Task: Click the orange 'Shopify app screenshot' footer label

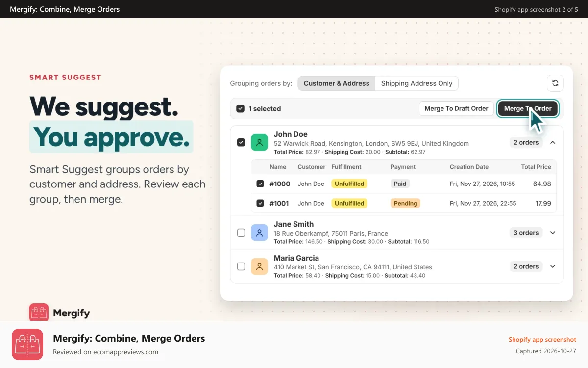Action: point(542,340)
